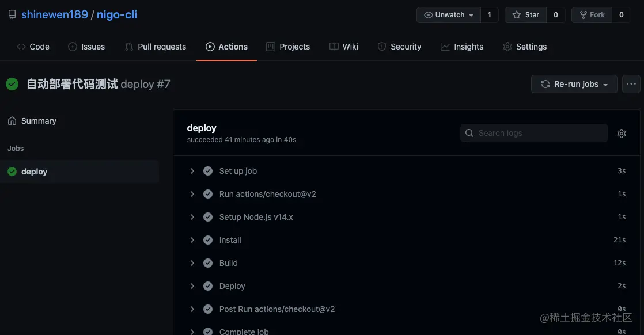644x335 pixels.
Task: Click the home icon next to Summary
Action: (12, 121)
